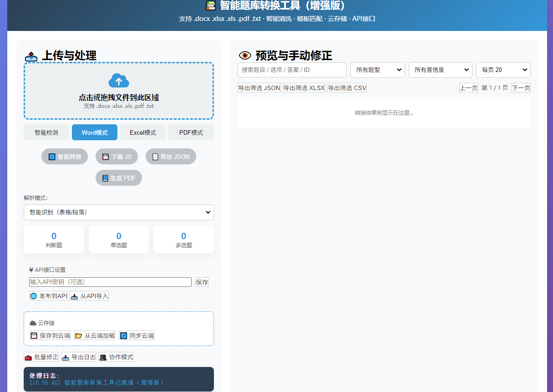Export filtered results as 导出筛选 CSV

coord(347,87)
